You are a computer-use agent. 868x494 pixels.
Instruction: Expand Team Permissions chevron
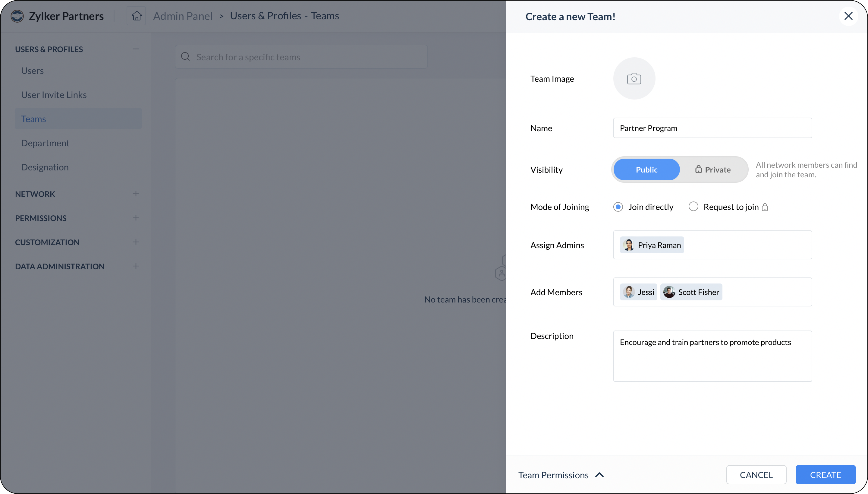[599, 475]
